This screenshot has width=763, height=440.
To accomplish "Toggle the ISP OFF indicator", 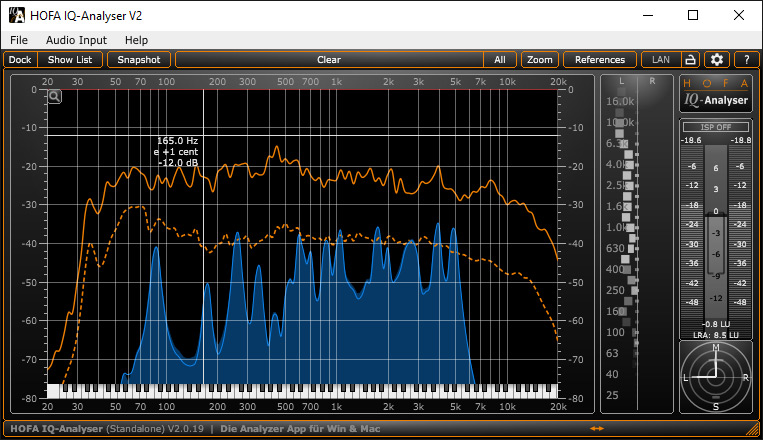I will tap(715, 127).
